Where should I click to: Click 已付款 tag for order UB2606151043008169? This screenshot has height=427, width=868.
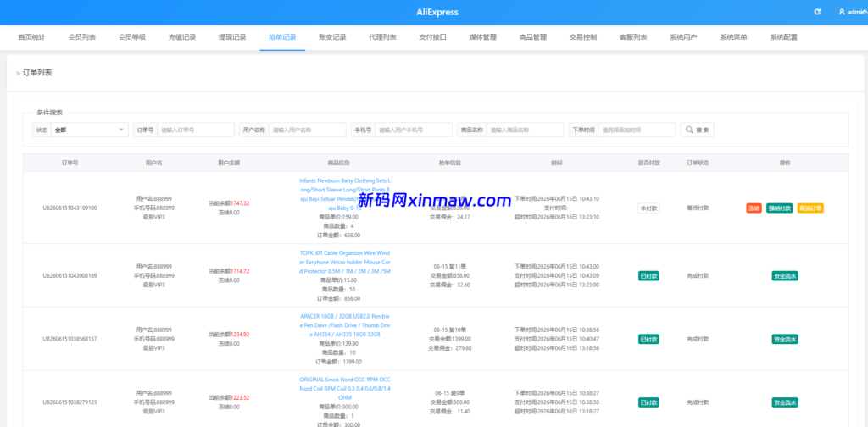648,276
